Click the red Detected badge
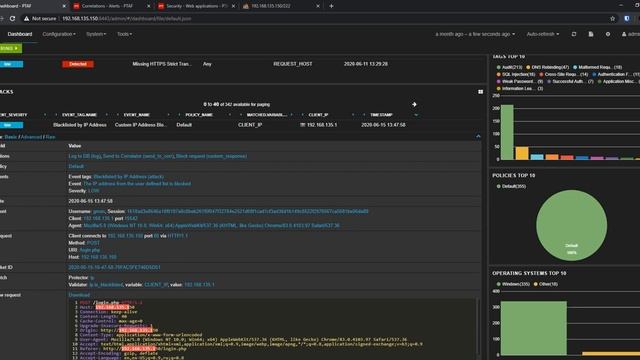The width and height of the screenshot is (640, 360). tap(78, 64)
